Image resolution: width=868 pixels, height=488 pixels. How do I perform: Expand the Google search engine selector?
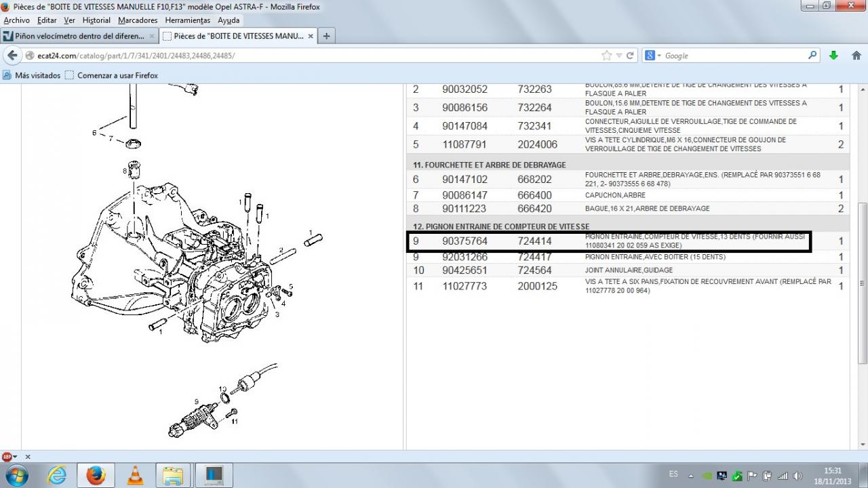point(652,56)
